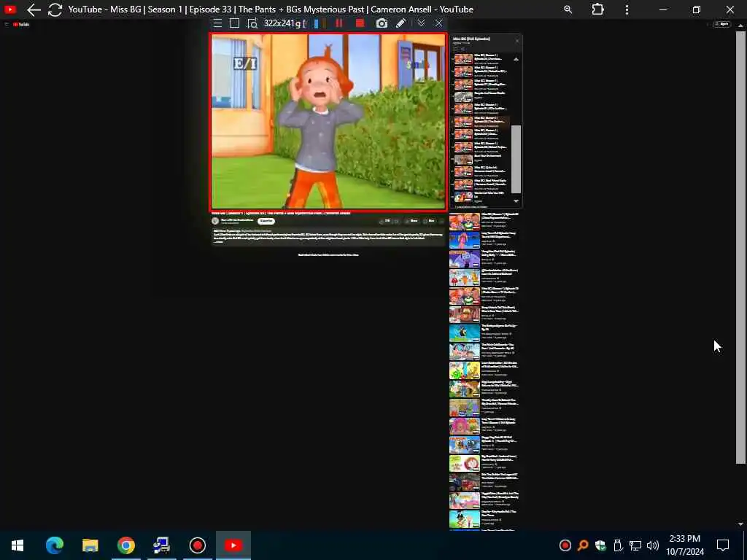747x560 pixels.
Task: Open the title bar zoom/search icon
Action: (x=568, y=9)
